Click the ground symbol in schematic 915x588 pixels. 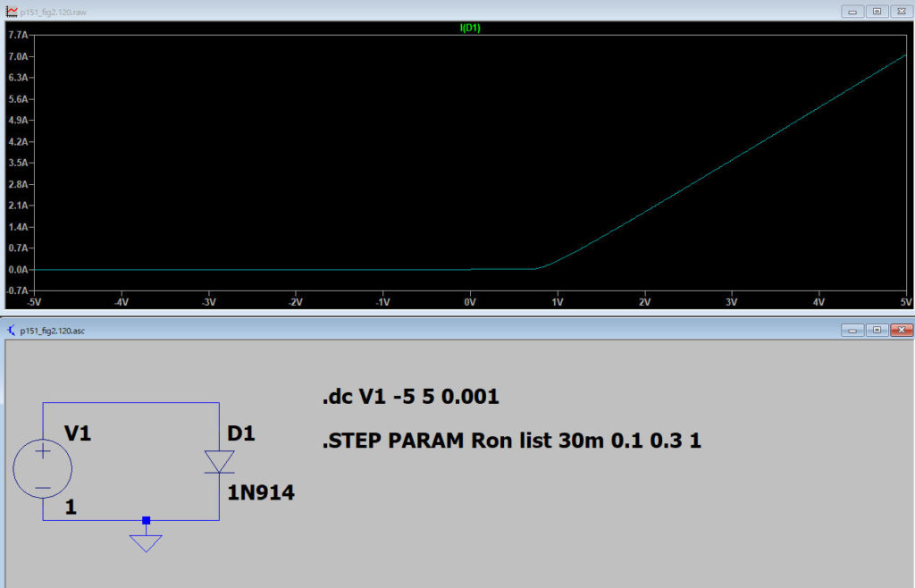click(146, 542)
